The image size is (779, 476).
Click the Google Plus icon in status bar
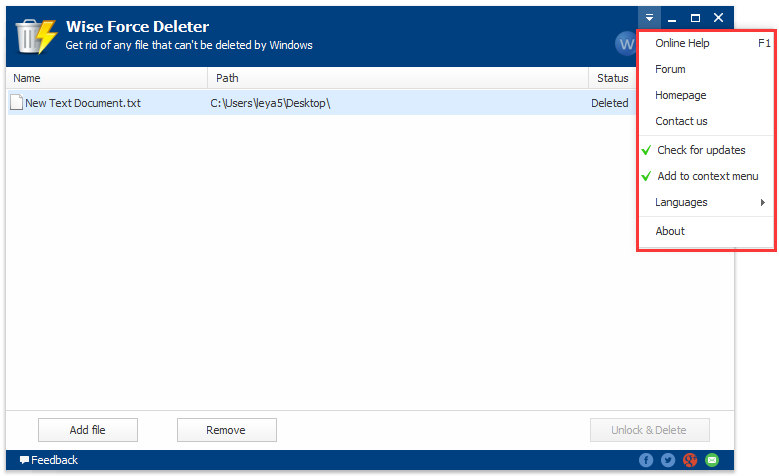click(690, 460)
